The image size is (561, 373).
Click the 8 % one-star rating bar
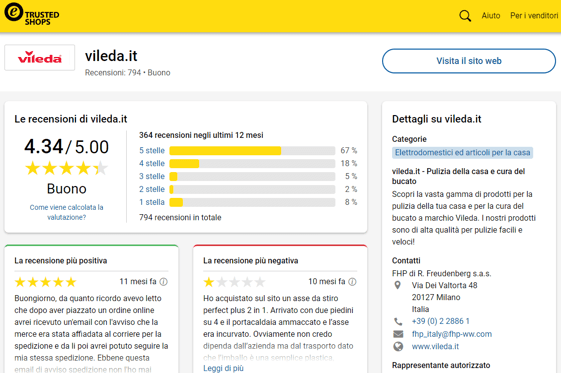(252, 202)
